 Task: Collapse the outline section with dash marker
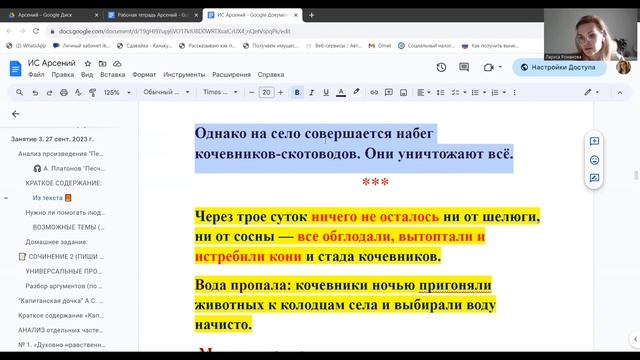pyautogui.click(x=6, y=198)
